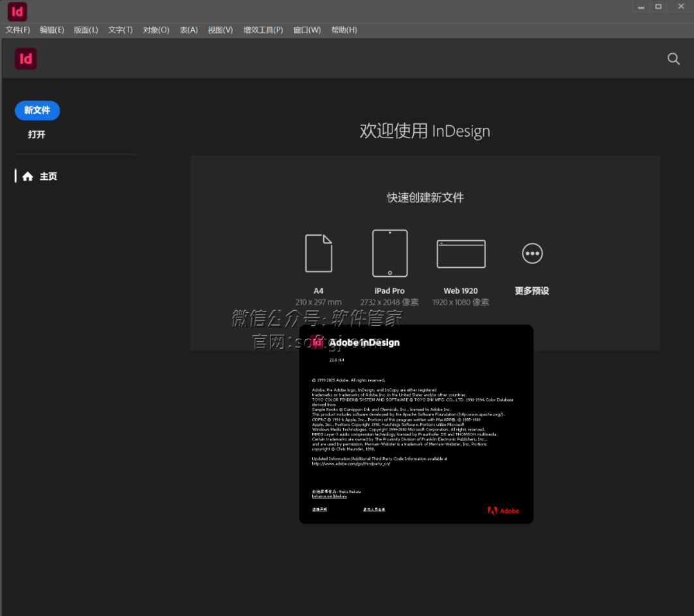Select the iPad Pro preset icon
694x616 pixels.
tap(390, 253)
